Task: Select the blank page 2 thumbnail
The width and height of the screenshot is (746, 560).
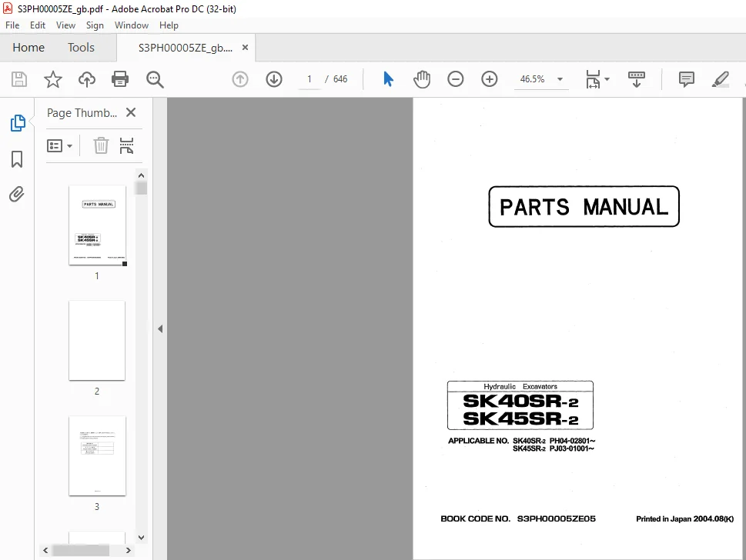Action: pos(97,340)
